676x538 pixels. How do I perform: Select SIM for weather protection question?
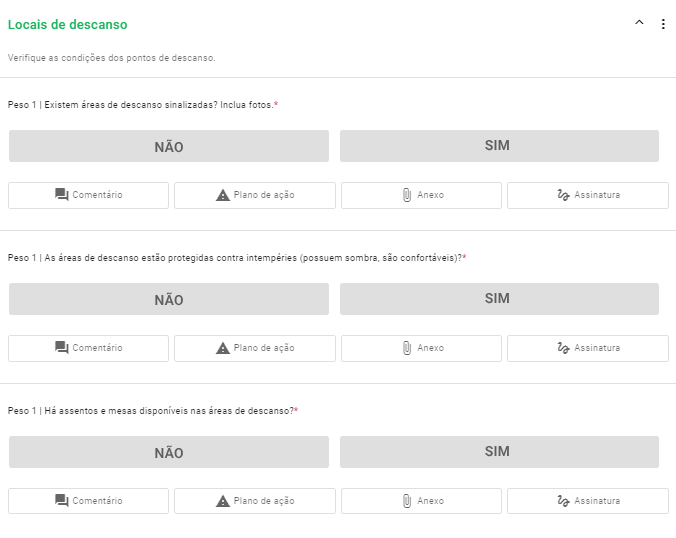(499, 299)
